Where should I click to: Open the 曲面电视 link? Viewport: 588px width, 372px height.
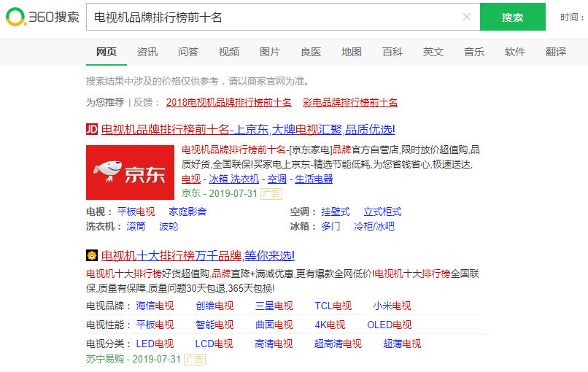point(274,325)
